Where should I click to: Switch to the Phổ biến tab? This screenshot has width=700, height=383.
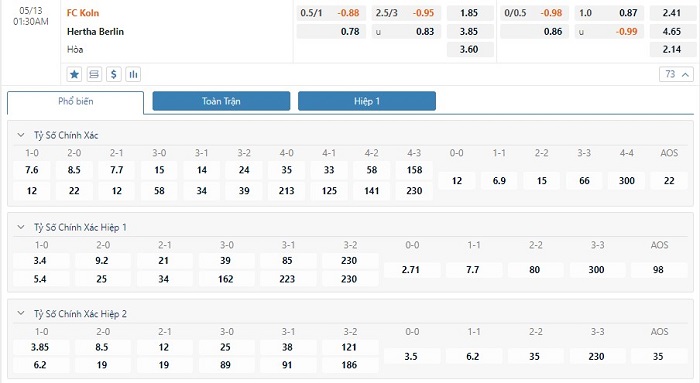click(75, 102)
